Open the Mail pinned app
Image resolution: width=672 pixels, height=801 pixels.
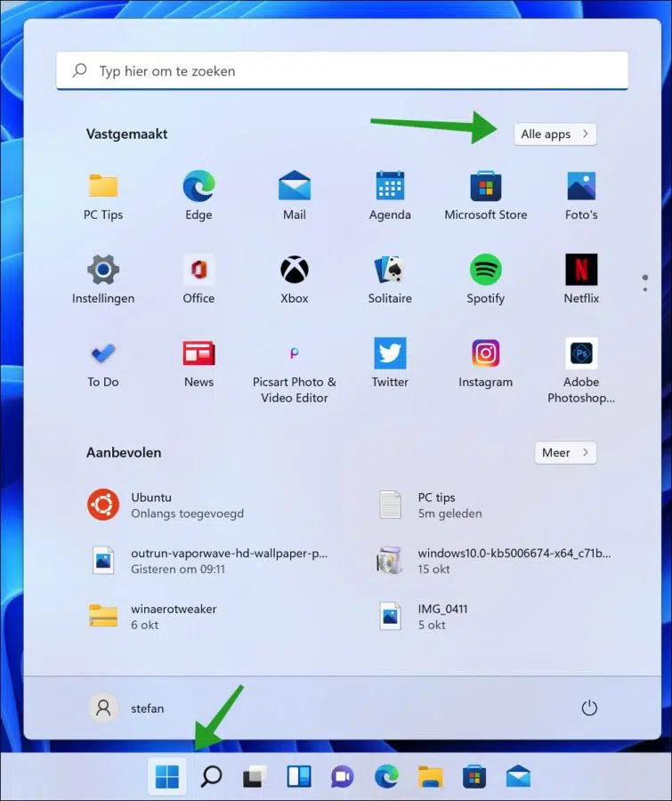pos(295,196)
